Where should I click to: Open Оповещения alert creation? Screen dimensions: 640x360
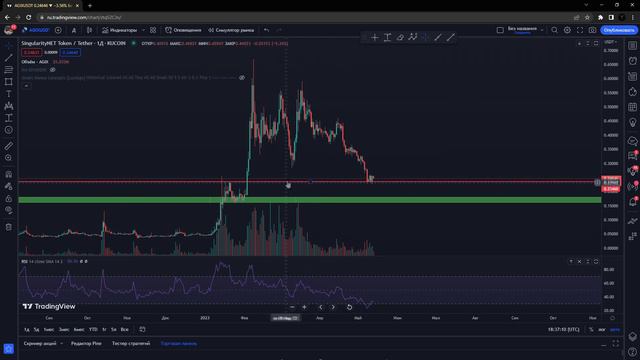click(x=183, y=30)
